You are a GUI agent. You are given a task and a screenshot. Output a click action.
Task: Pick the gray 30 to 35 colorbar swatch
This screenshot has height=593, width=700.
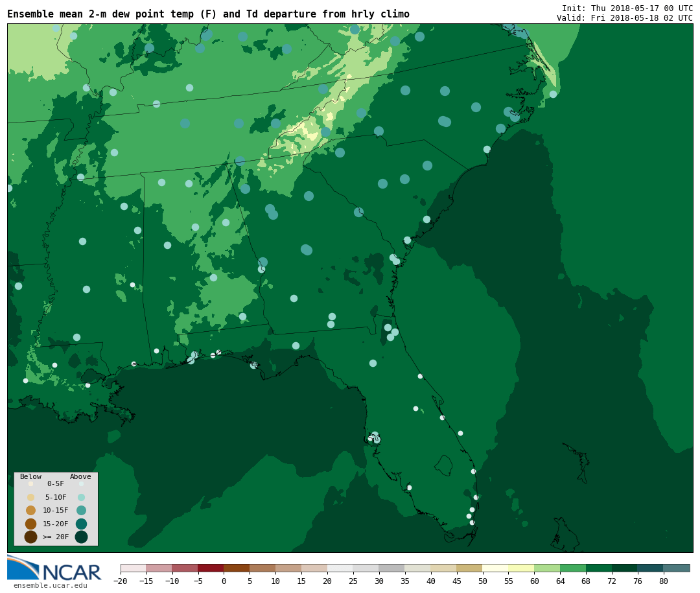click(392, 568)
